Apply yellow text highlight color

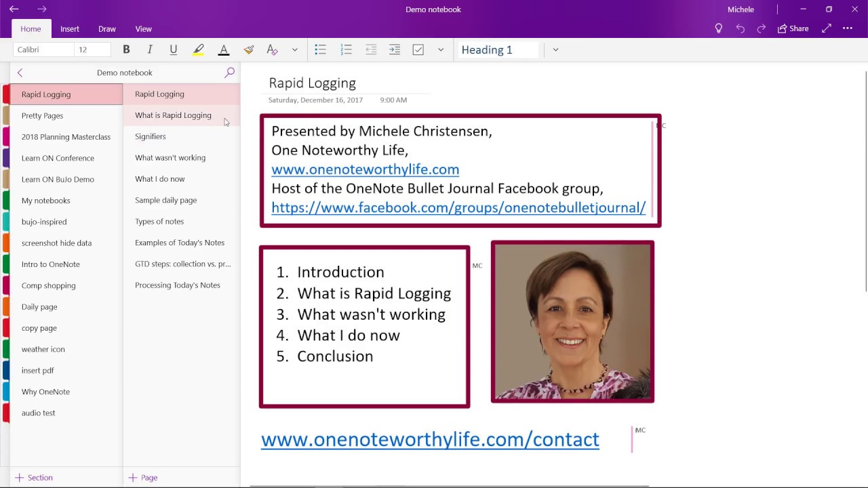199,49
